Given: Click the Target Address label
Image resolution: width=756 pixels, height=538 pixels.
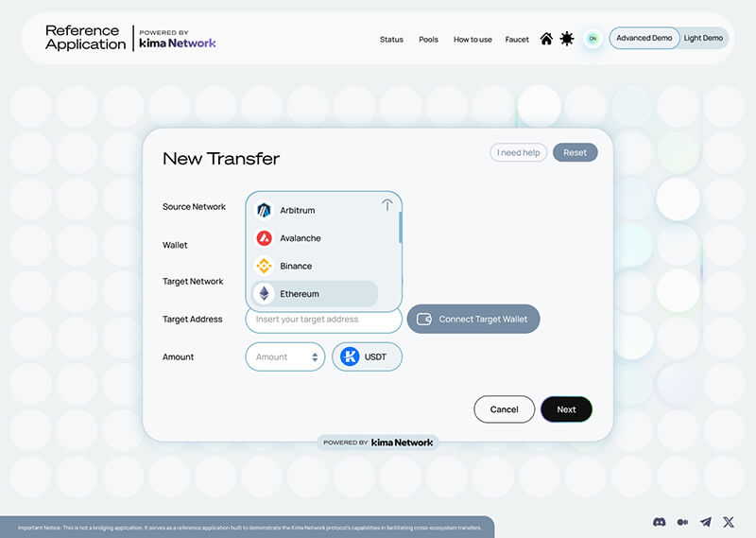Looking at the screenshot, I should (x=193, y=319).
